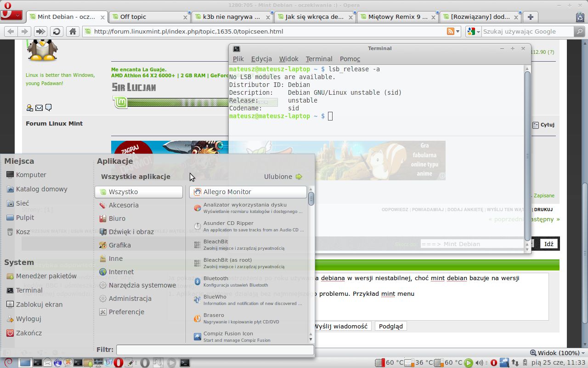Select the Akcesoria category in Mint menu
Screen dimensions: 588x368
click(x=139, y=205)
